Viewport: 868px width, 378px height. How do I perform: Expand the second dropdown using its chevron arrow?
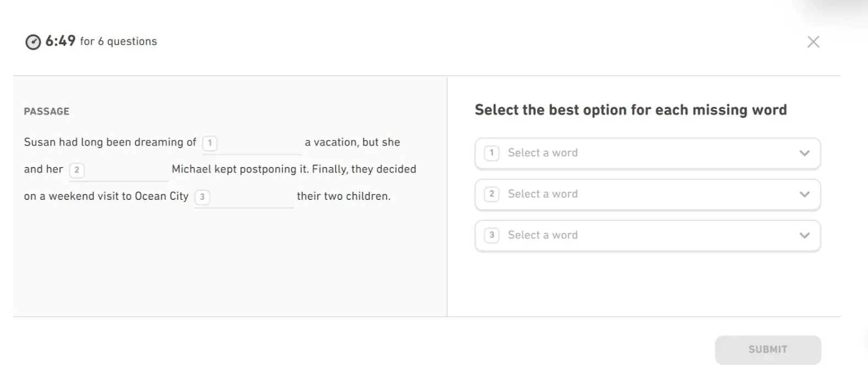pos(804,194)
